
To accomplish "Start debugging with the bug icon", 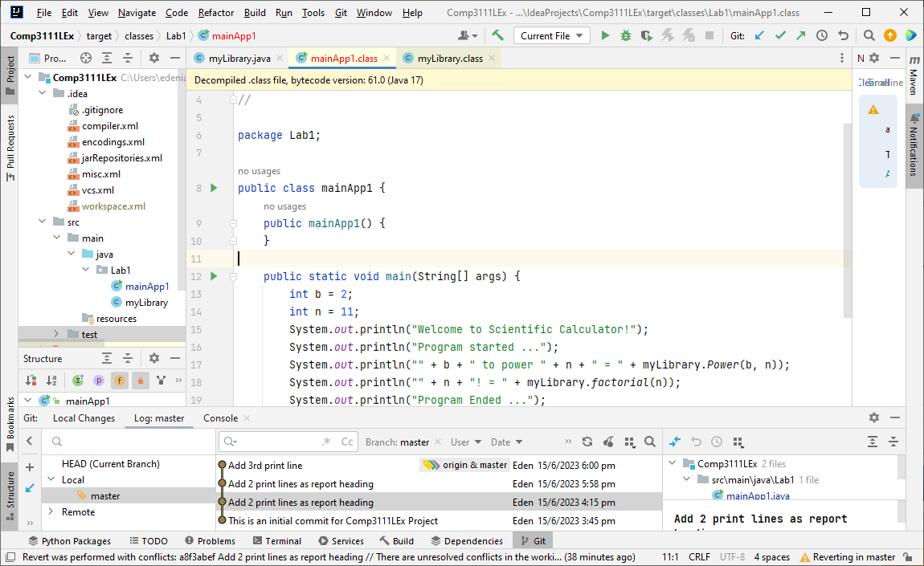I will pyautogui.click(x=626, y=35).
